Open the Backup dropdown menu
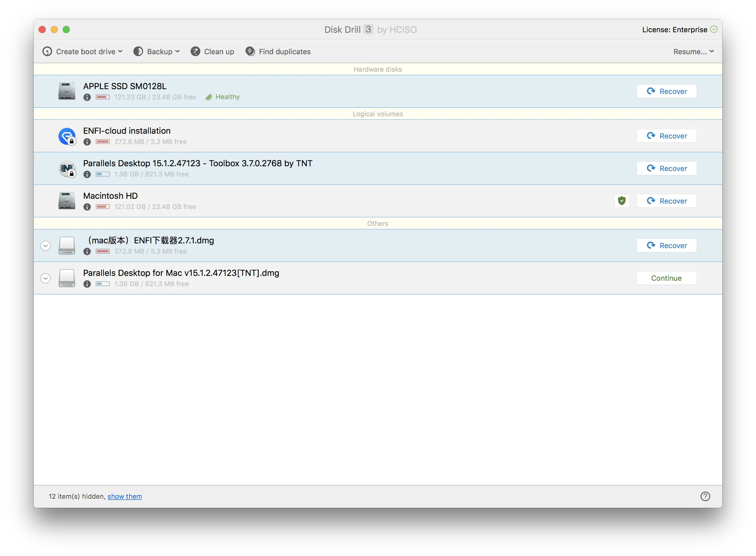The height and width of the screenshot is (556, 756). [157, 52]
